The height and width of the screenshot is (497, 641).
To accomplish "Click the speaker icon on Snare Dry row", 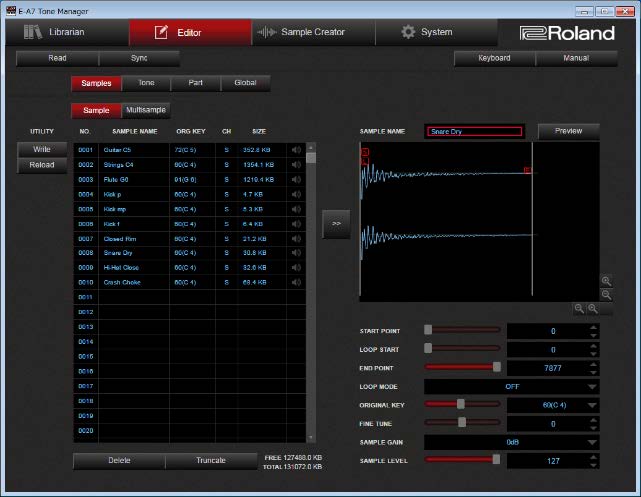I will tap(295, 253).
